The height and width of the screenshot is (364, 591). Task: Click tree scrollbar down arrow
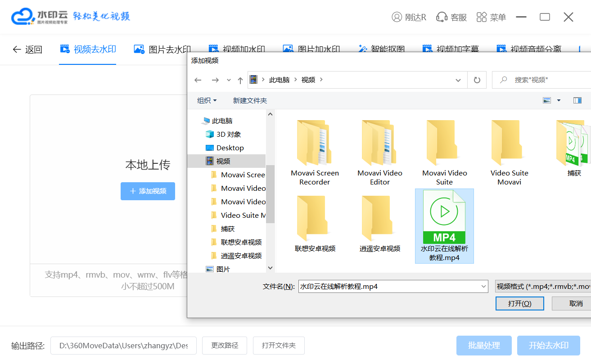271,268
